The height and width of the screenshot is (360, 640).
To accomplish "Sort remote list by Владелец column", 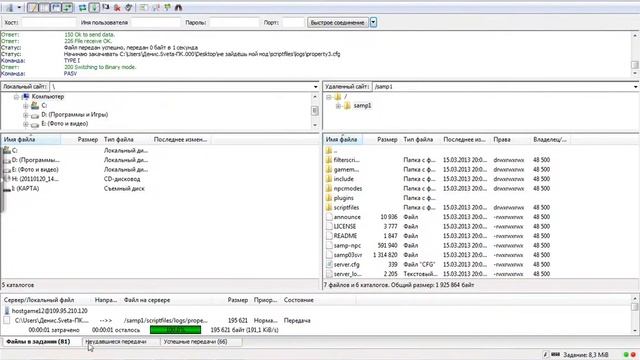I will pyautogui.click(x=550, y=140).
